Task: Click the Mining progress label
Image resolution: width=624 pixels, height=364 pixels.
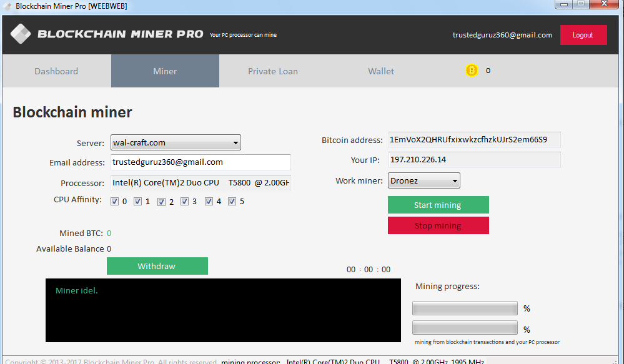Action: (447, 287)
